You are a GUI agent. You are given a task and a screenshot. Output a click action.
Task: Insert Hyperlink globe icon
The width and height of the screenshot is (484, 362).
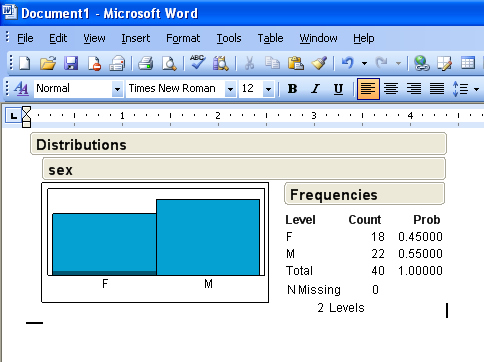[421, 63]
